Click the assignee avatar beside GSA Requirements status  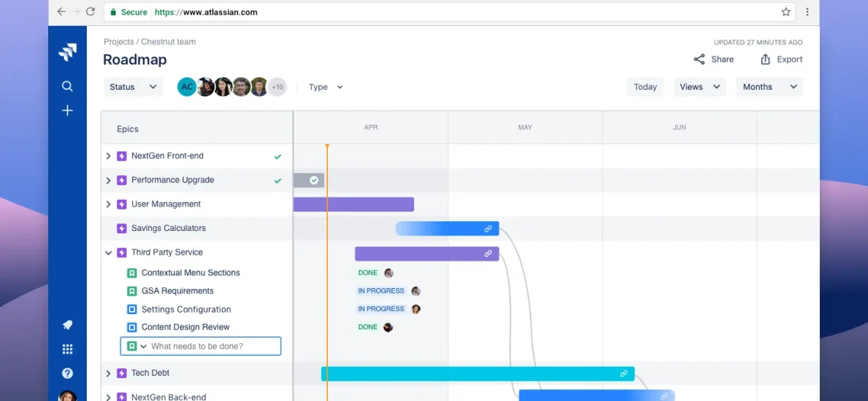415,291
